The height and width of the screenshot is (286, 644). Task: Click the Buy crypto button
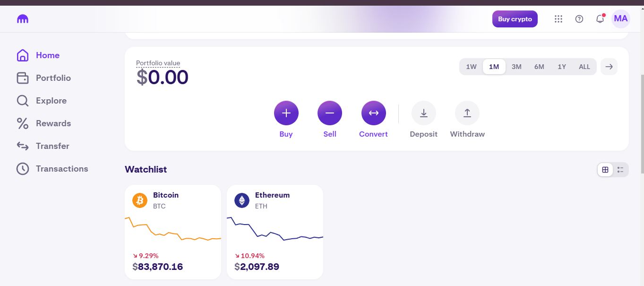point(515,19)
